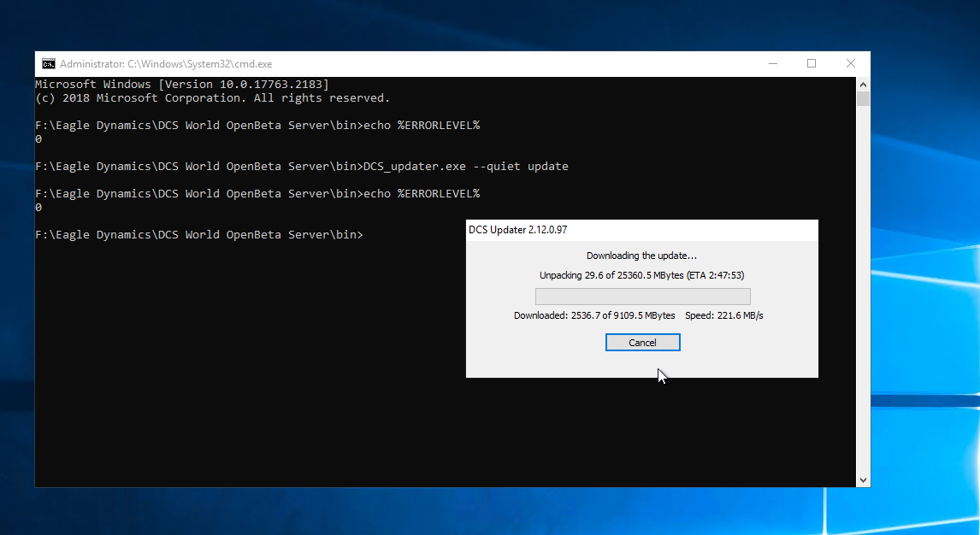This screenshot has height=535, width=980.
Task: Open the cmd.exe system menu icon
Action: coord(48,64)
